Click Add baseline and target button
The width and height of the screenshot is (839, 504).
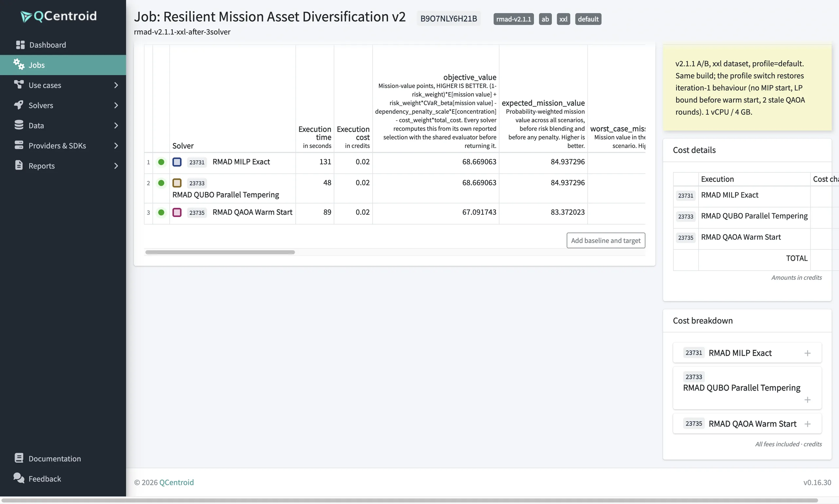[606, 241]
